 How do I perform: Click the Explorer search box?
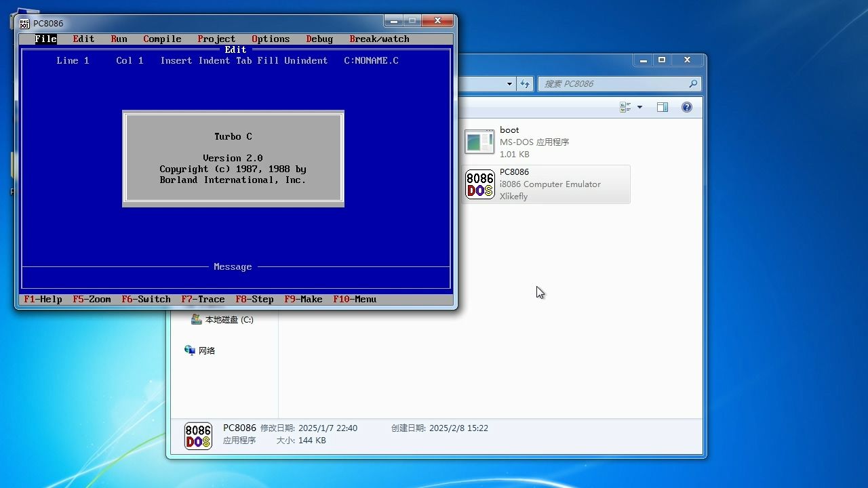click(x=619, y=84)
